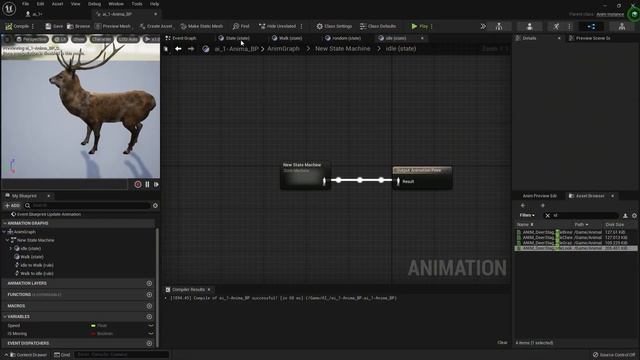Click the Add button in My Blueprint
640x360 pixels.
[12, 206]
